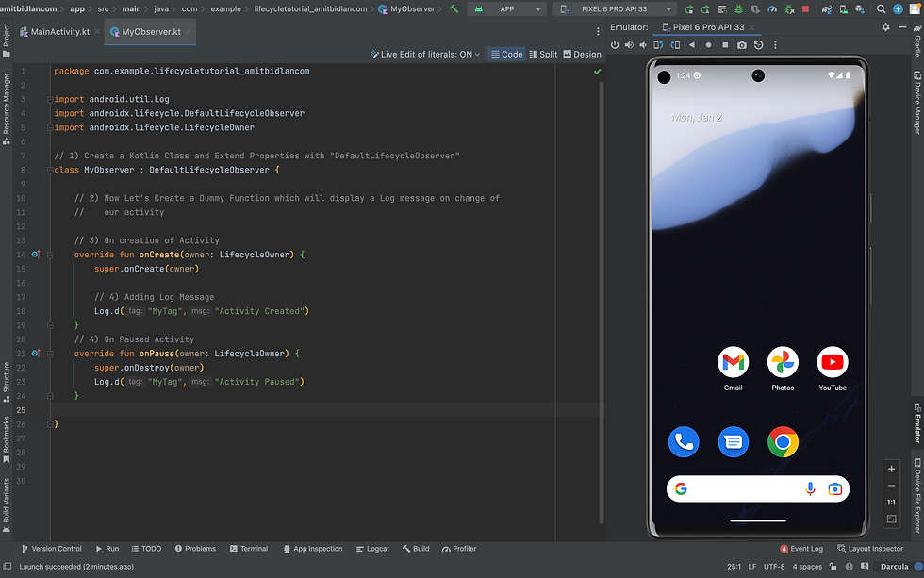Launch Chrome on emulator
Image resolution: width=924 pixels, height=578 pixels.
[783, 441]
